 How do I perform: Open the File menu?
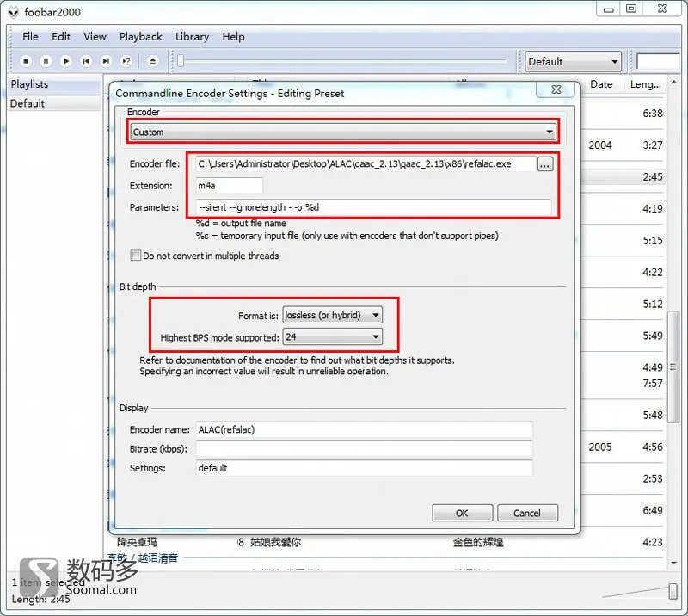30,36
